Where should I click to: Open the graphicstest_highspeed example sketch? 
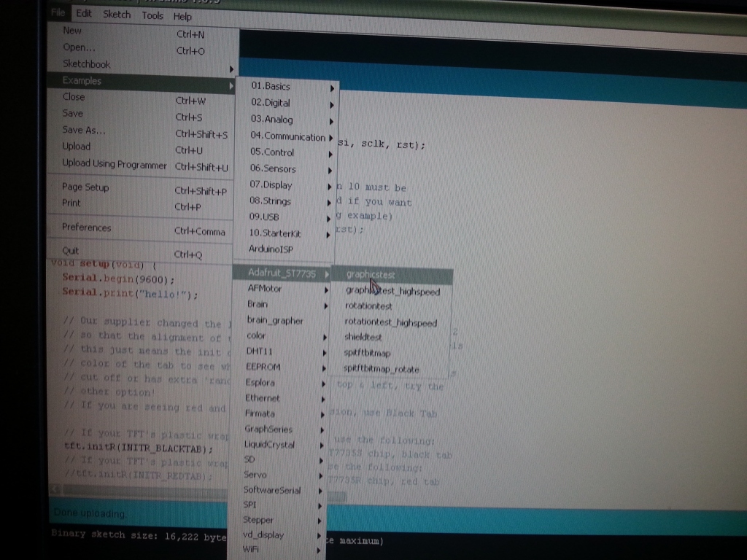click(x=392, y=292)
